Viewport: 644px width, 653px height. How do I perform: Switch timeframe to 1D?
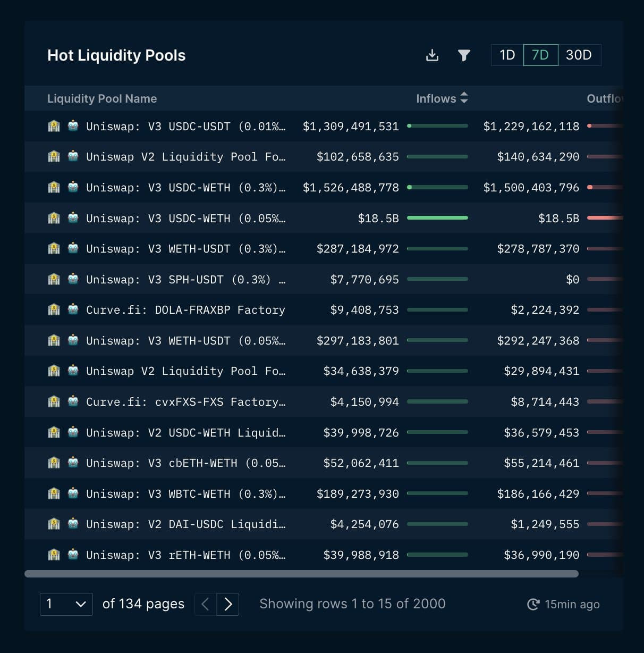click(x=507, y=55)
